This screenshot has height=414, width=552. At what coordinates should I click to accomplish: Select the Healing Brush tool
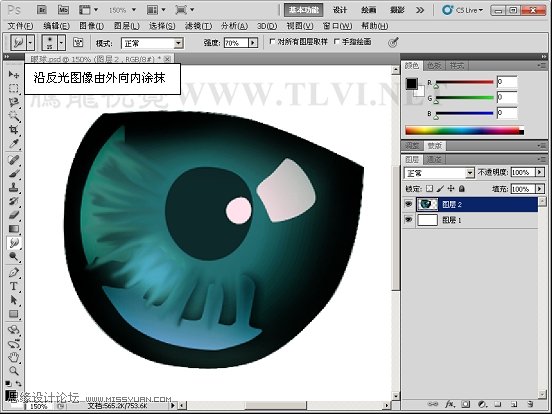pyautogui.click(x=14, y=160)
